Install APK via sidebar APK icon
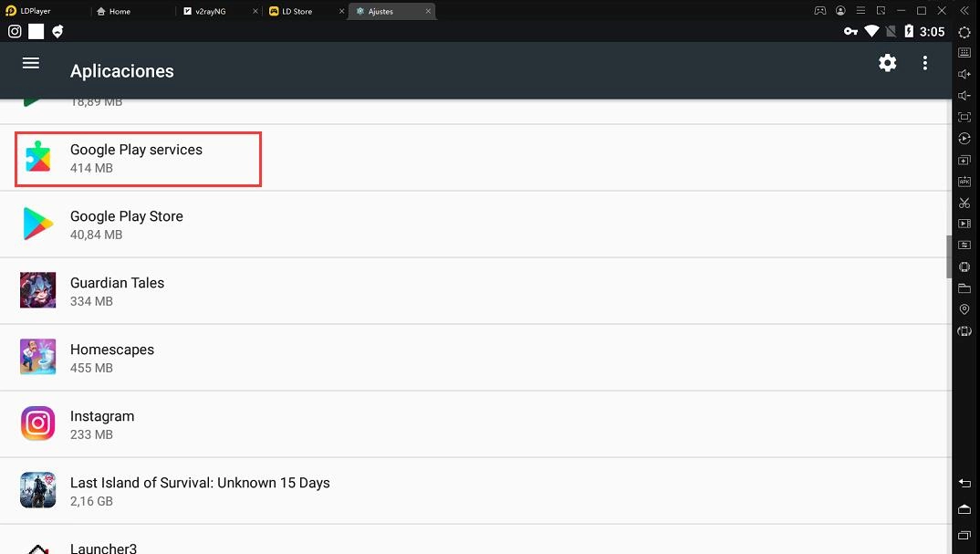This screenshot has width=980, height=554. coord(964,182)
